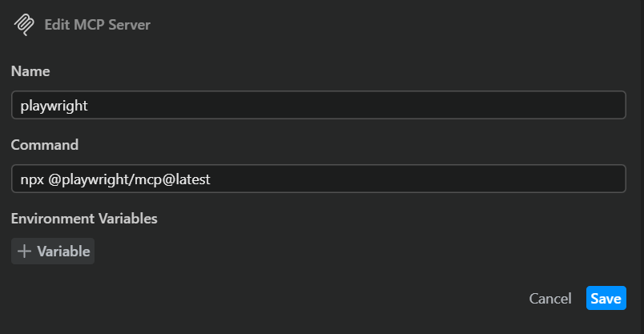The width and height of the screenshot is (644, 334).
Task: Save the MCP server settings
Action: click(x=606, y=298)
